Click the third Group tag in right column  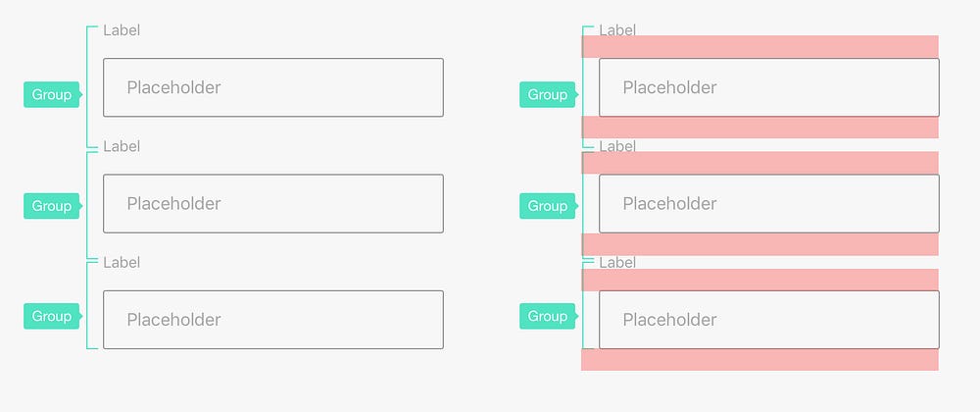547,317
